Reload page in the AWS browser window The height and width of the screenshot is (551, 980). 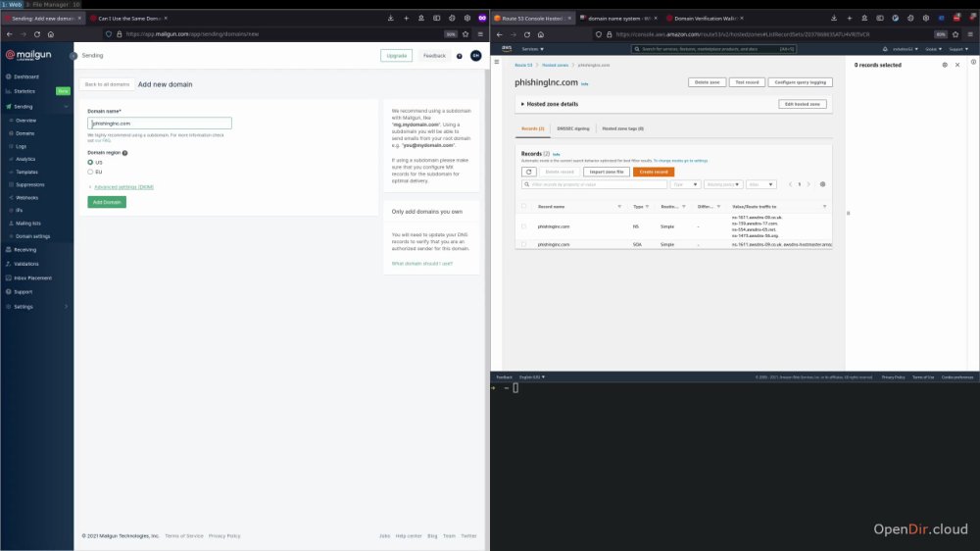(x=527, y=34)
